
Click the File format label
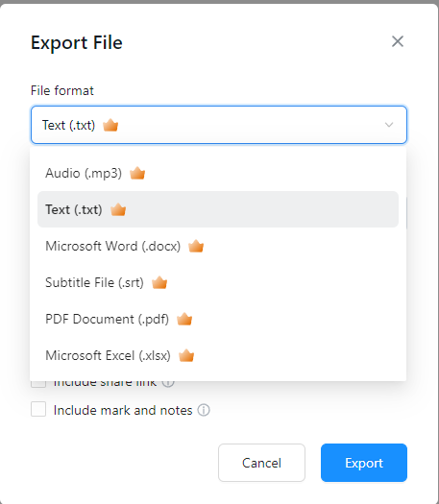[x=62, y=90]
